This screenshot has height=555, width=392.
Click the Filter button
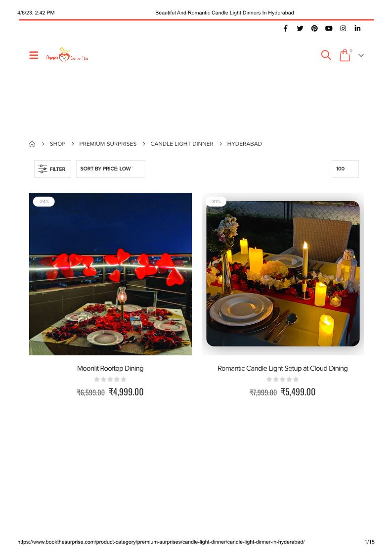point(52,169)
